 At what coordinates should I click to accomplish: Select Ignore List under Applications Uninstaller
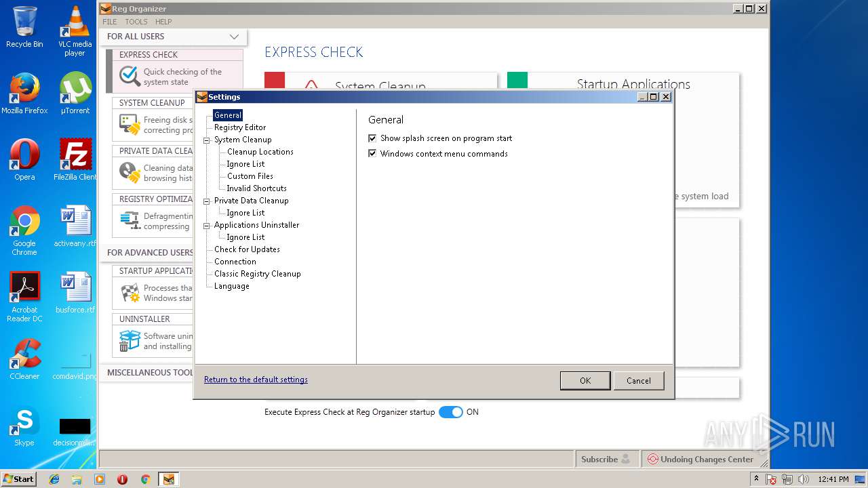pos(245,237)
